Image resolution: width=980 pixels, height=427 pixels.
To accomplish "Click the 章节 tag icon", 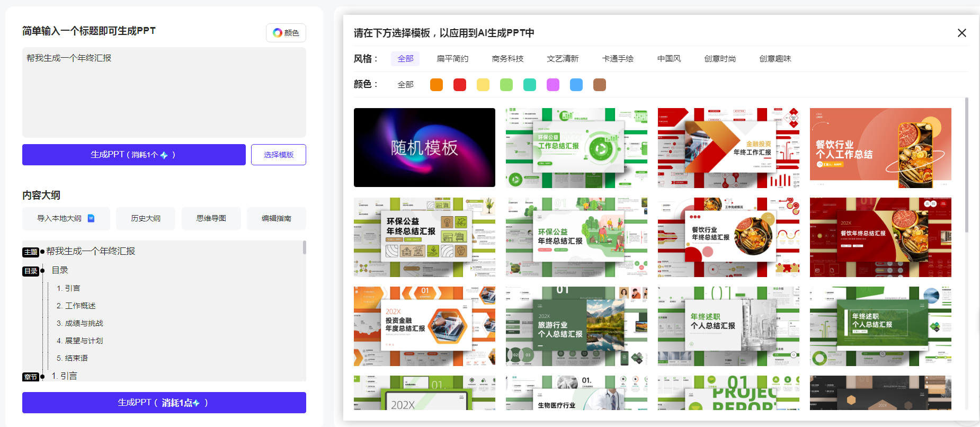I will click(x=31, y=377).
